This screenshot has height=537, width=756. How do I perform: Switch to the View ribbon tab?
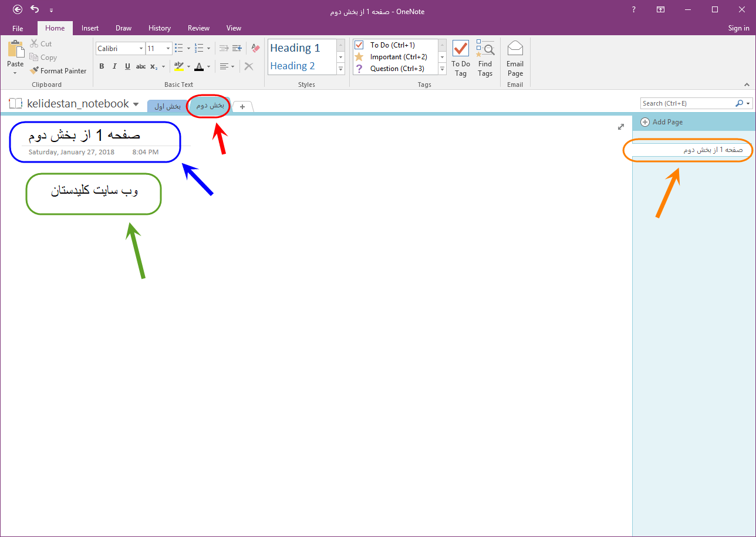click(x=234, y=28)
